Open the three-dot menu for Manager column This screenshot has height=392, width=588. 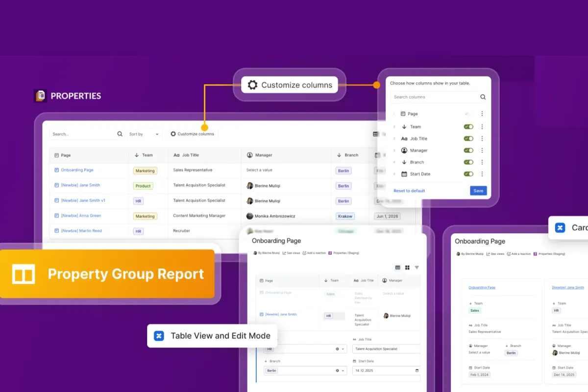(x=482, y=150)
